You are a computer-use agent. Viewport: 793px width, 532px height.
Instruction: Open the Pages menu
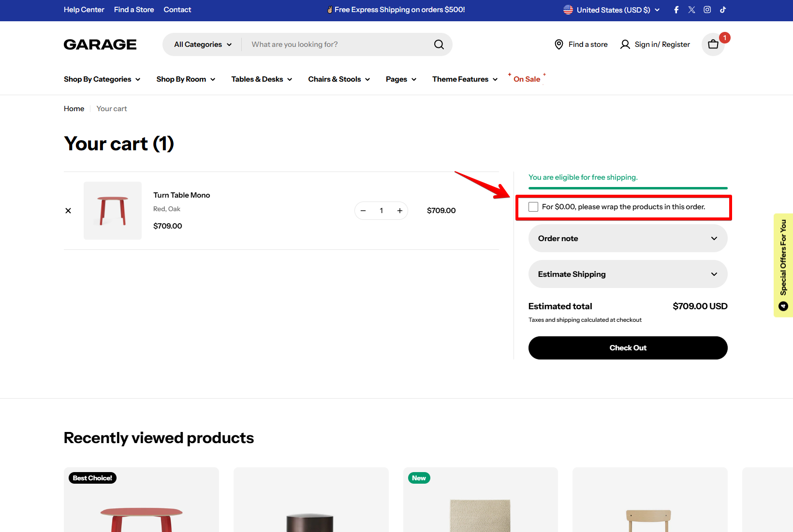click(401, 79)
